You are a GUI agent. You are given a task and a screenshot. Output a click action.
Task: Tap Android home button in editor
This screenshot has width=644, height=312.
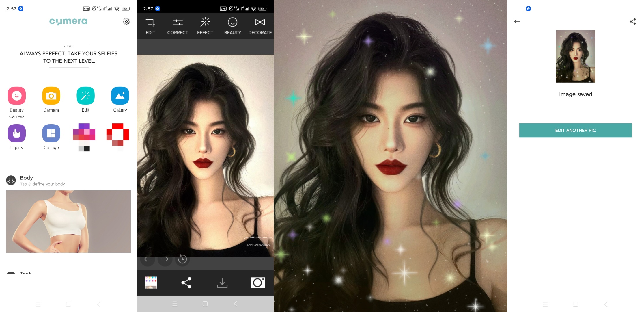[205, 304]
